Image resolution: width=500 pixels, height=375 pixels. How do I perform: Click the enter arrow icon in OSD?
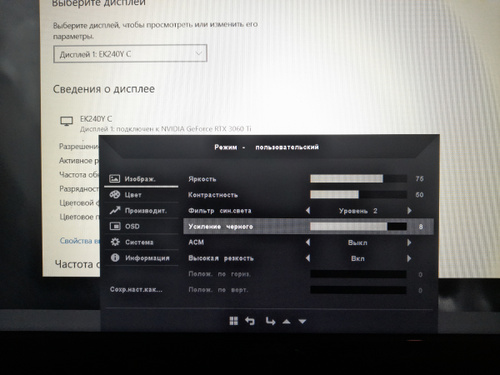tap(270, 321)
